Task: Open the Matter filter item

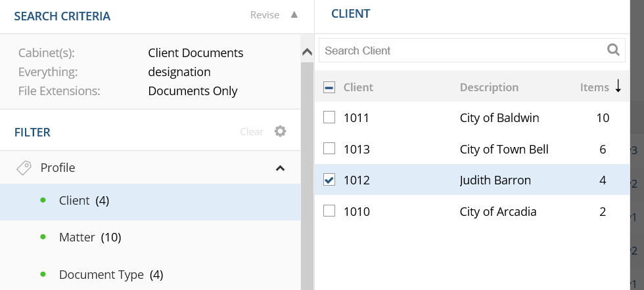Action: (x=77, y=238)
